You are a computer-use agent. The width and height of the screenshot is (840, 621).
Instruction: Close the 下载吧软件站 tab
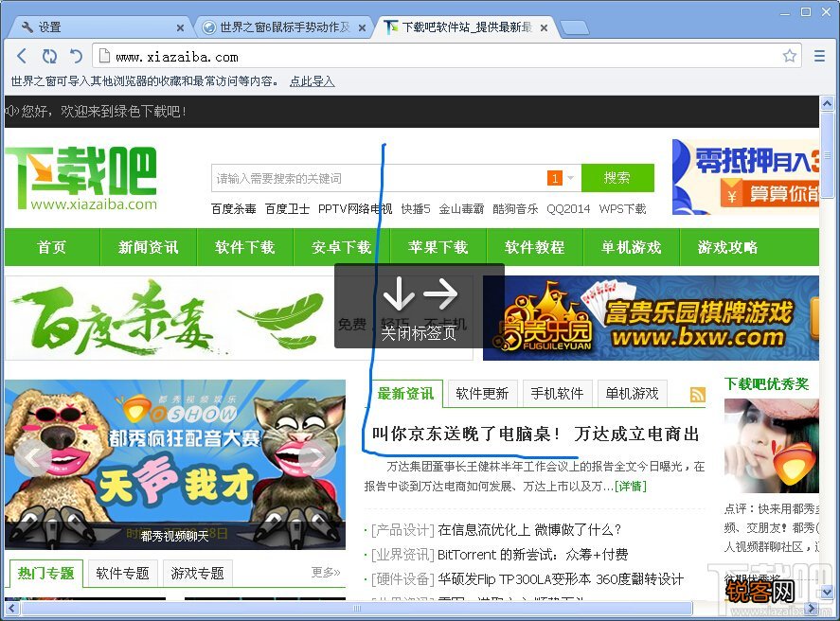point(544,27)
